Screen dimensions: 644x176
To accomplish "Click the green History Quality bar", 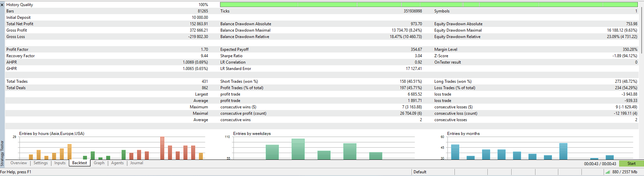I will pyautogui.click(x=429, y=5).
